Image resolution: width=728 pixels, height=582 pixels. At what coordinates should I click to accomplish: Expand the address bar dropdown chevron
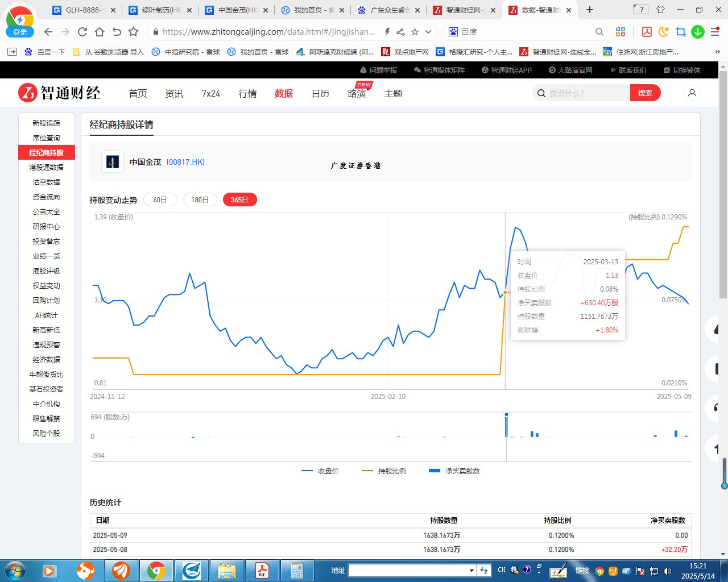pyautogui.click(x=428, y=32)
